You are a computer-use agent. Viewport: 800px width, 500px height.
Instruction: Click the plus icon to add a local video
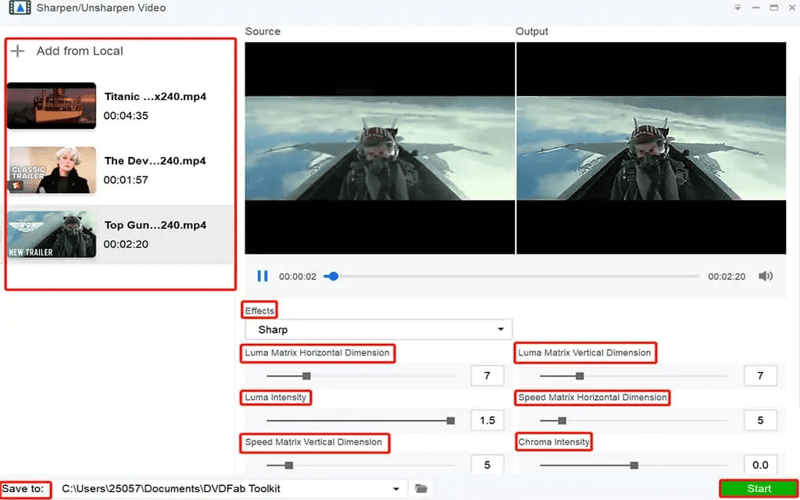(x=18, y=51)
